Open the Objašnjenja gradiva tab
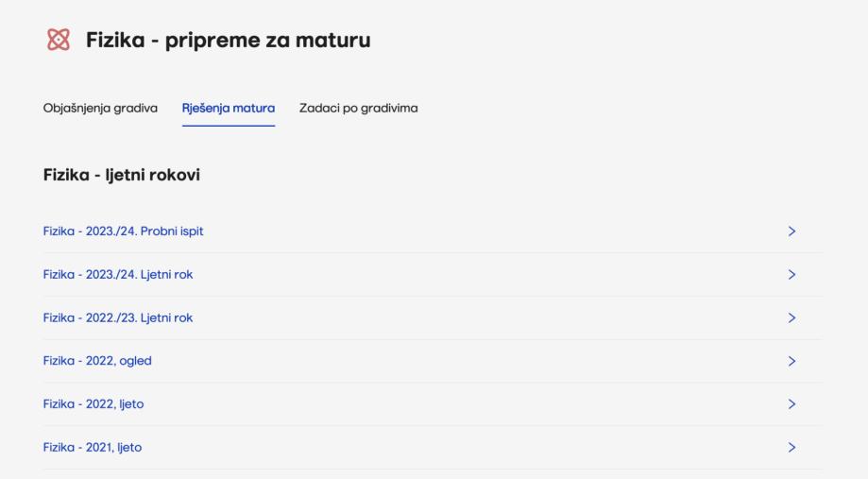Viewport: 868px width, 479px height. pyautogui.click(x=100, y=108)
